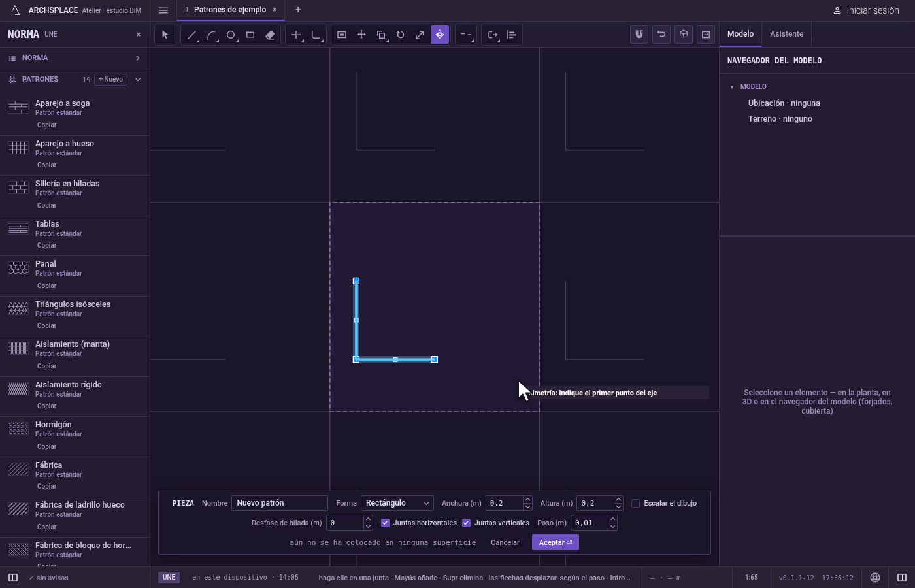Open the 3D cube view icon
This screenshot has height=588, width=915.
pyautogui.click(x=684, y=35)
